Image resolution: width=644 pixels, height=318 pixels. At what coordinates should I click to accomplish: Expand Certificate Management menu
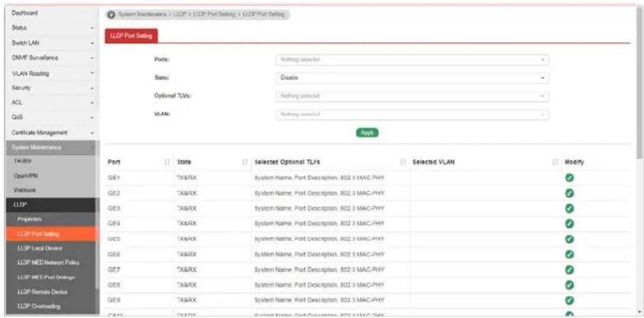tap(52, 133)
